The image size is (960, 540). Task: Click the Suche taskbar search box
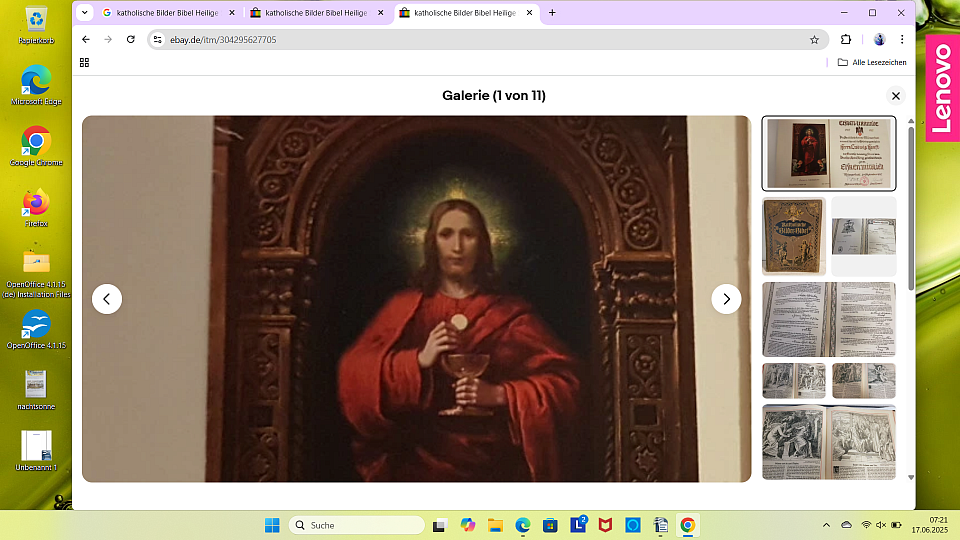(x=356, y=525)
